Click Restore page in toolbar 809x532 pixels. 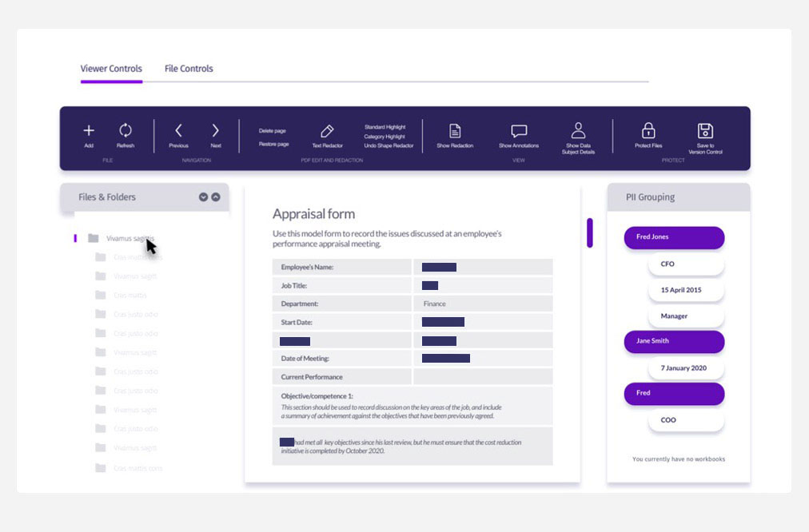(273, 145)
